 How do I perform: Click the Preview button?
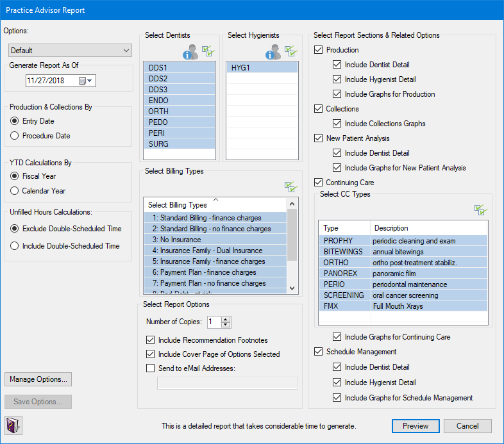tap(416, 426)
